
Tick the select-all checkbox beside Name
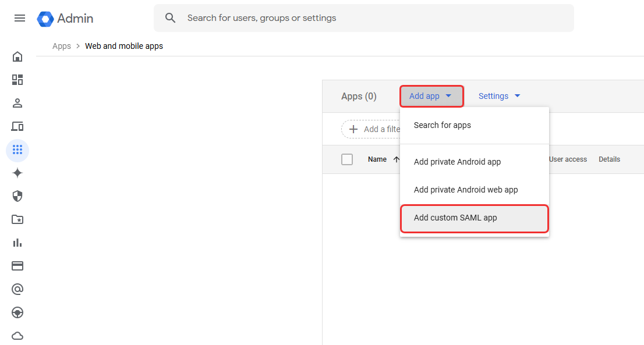click(x=347, y=159)
